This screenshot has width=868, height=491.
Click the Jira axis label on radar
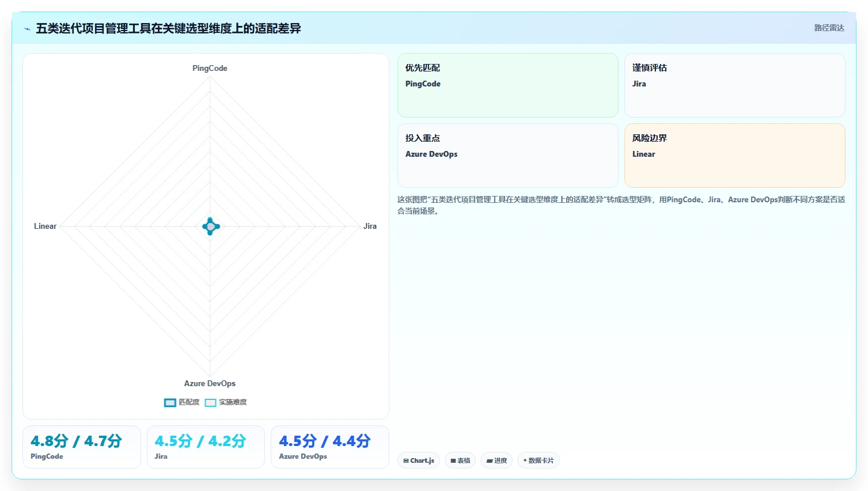pyautogui.click(x=370, y=226)
